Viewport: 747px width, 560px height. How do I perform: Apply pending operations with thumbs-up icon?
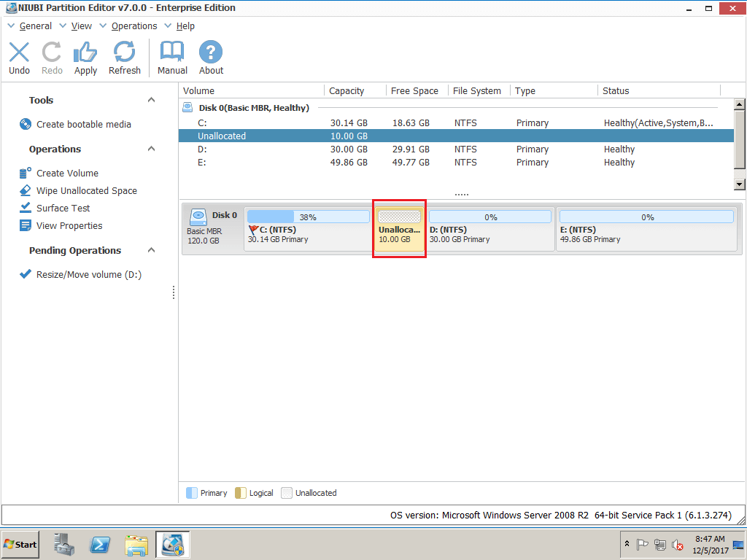coord(85,52)
